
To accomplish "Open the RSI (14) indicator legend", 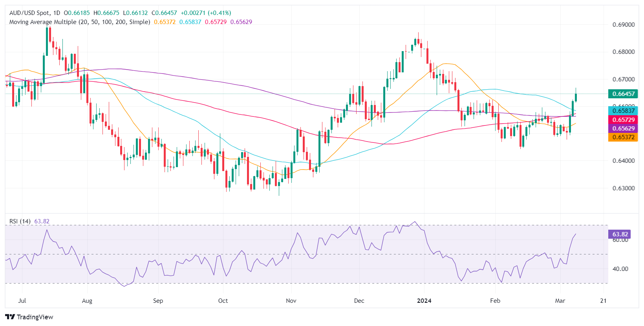I will [20, 221].
